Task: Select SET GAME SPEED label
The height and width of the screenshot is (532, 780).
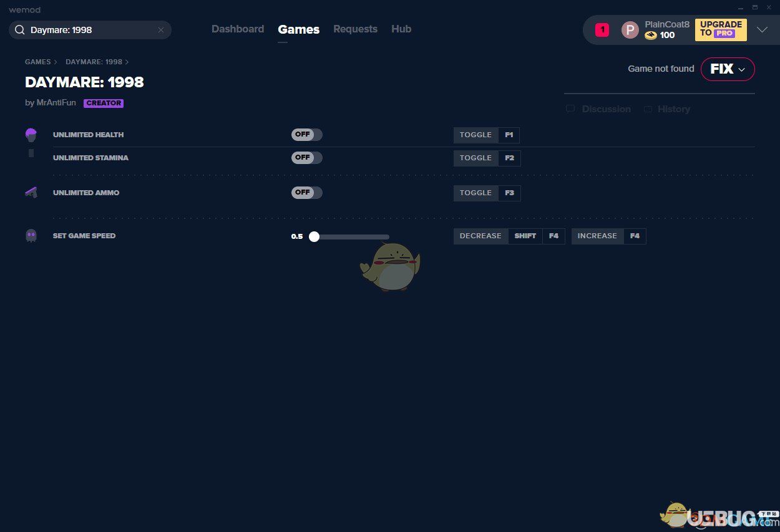Action: [x=84, y=236]
